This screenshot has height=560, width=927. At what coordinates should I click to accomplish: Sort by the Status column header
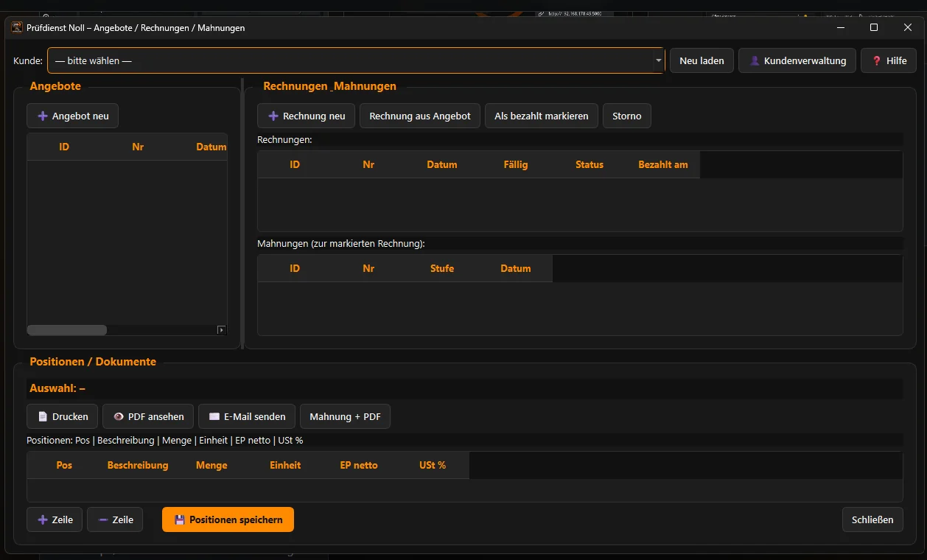590,164
